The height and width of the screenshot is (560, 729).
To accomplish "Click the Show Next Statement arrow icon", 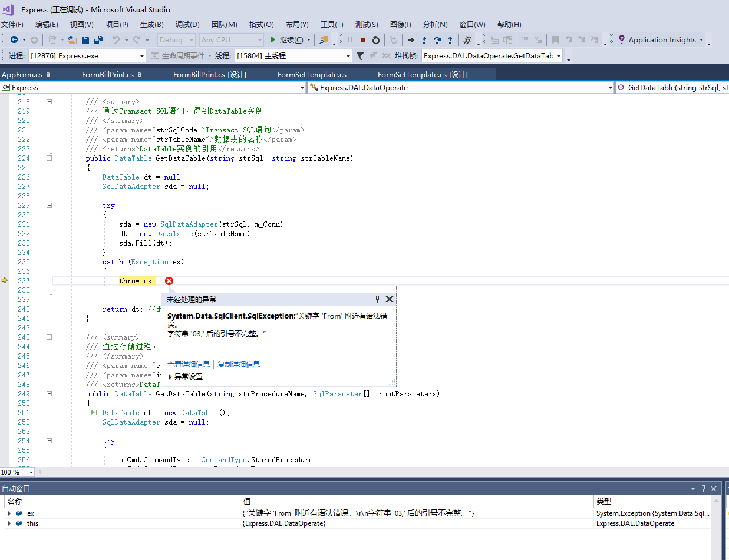I will coord(411,39).
